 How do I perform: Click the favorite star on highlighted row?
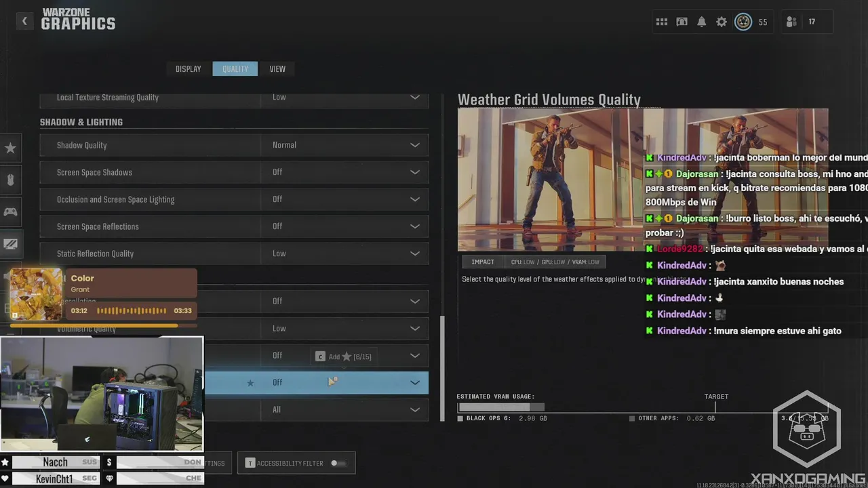point(250,383)
